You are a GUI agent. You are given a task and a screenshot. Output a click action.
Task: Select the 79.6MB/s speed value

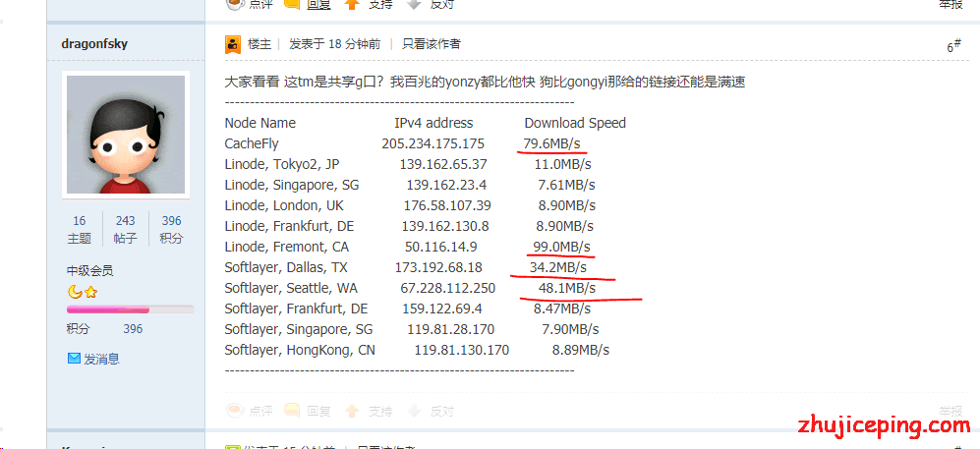pyautogui.click(x=551, y=143)
